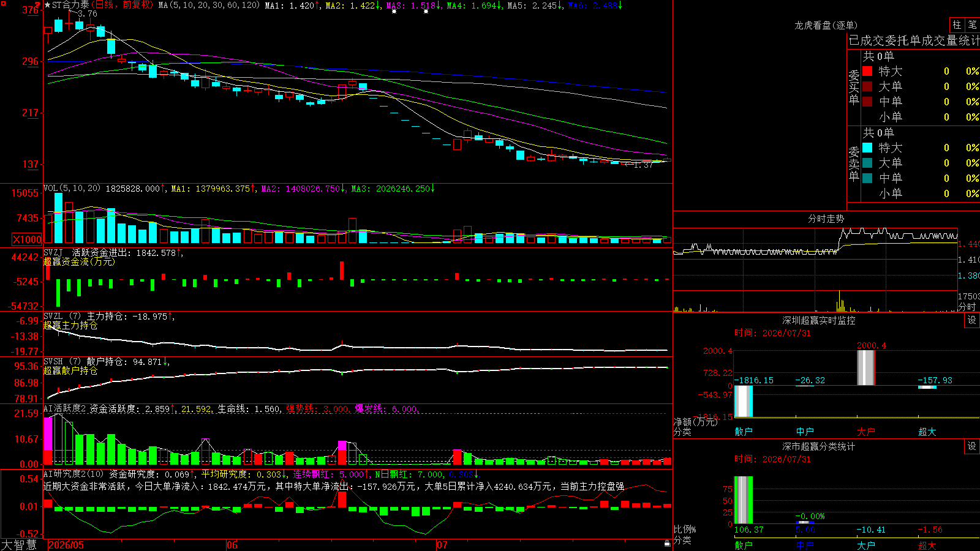Click the 大智慧 logo in the corner
The height and width of the screenshot is (551, 980).
coord(19,544)
